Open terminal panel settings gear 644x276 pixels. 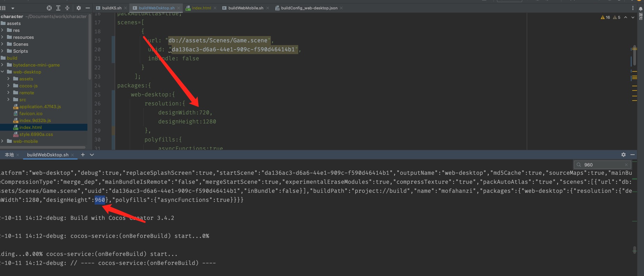tap(624, 155)
